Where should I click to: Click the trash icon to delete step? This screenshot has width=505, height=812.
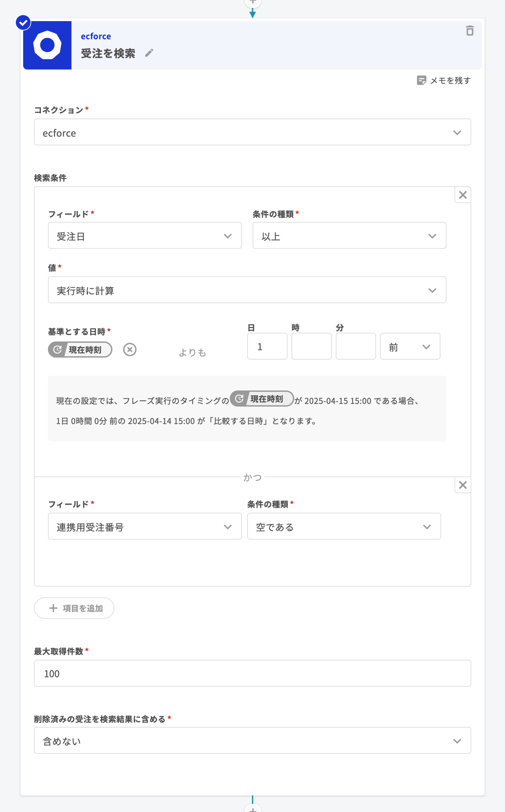470,31
